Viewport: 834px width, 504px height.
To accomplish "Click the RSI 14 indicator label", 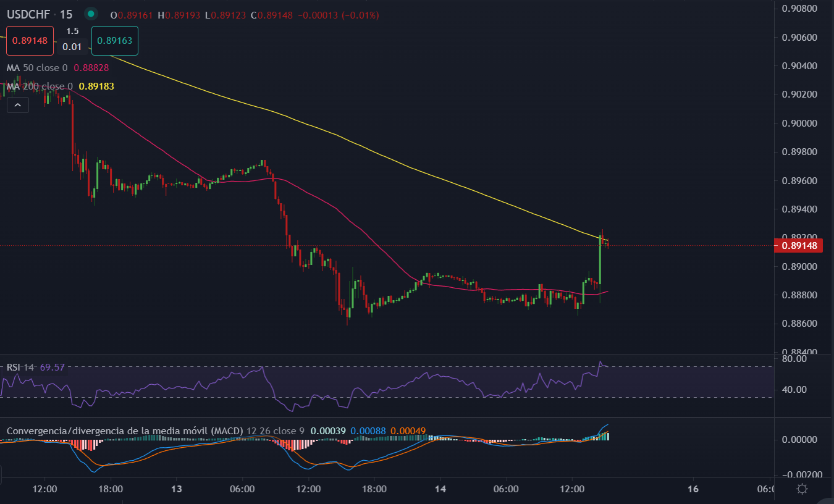I will [20, 367].
